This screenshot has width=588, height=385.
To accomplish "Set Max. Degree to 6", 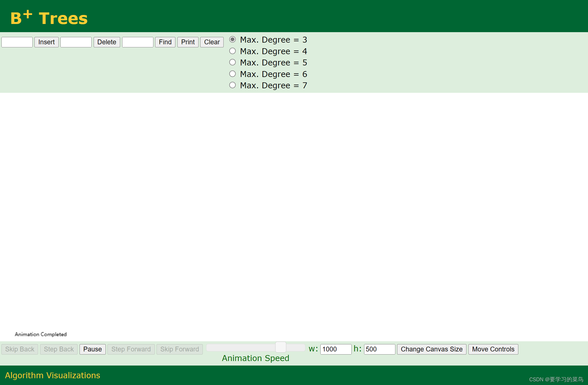I will 232,74.
